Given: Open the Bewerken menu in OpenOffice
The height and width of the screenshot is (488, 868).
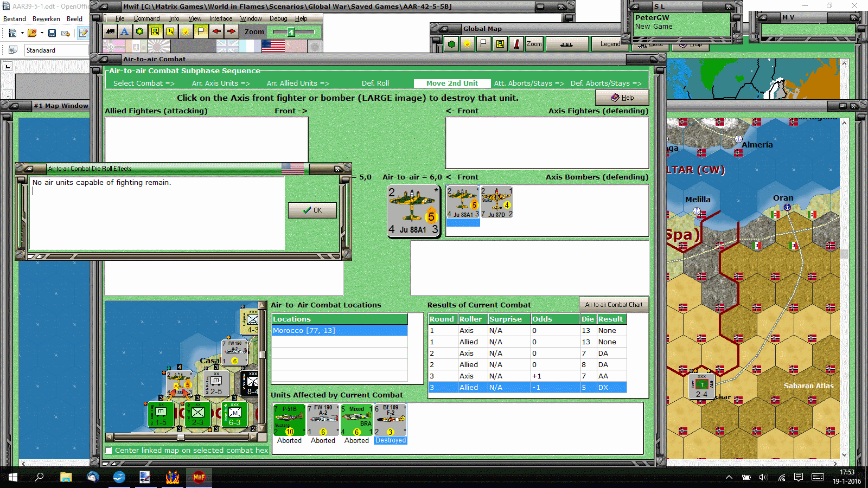Looking at the screenshot, I should 46,19.
